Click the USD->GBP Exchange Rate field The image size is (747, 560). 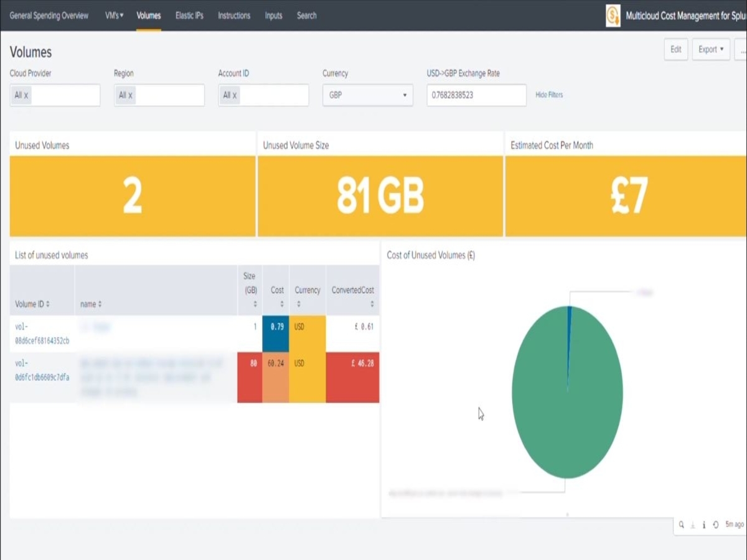476,95
